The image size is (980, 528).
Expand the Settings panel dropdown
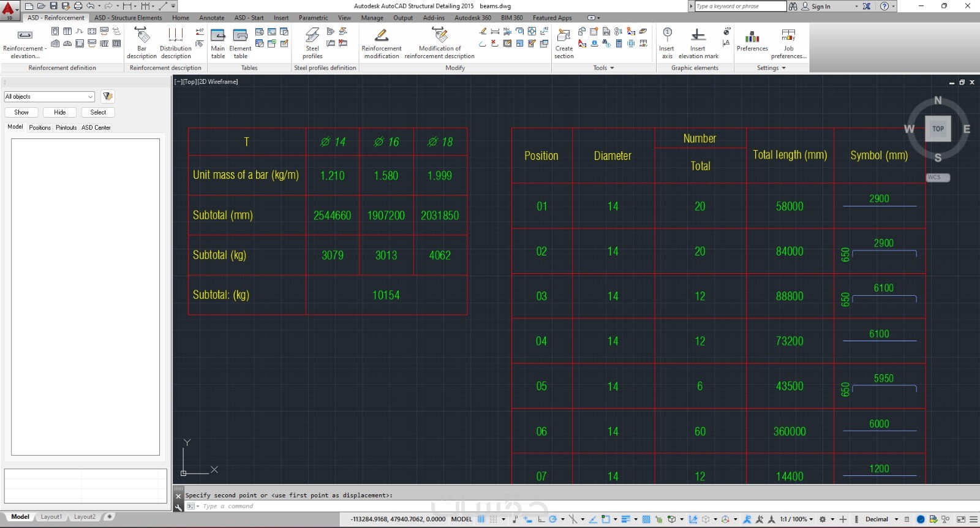pyautogui.click(x=771, y=68)
